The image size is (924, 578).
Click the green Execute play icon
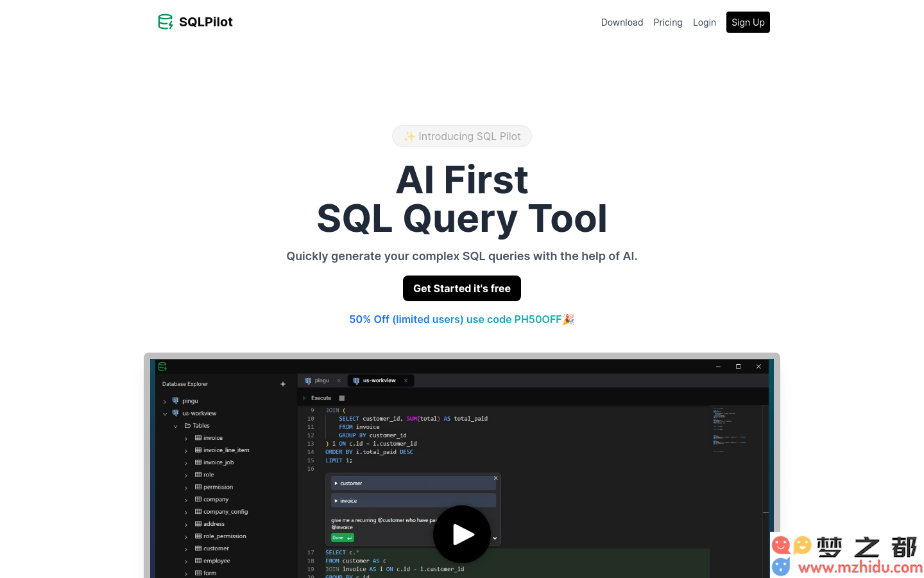[x=305, y=398]
